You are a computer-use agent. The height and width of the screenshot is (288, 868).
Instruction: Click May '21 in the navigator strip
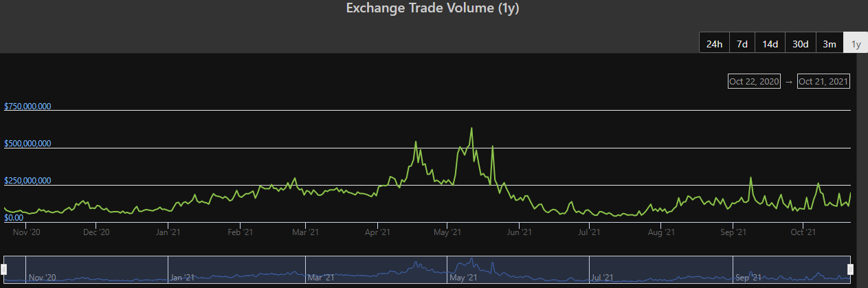[x=463, y=278]
